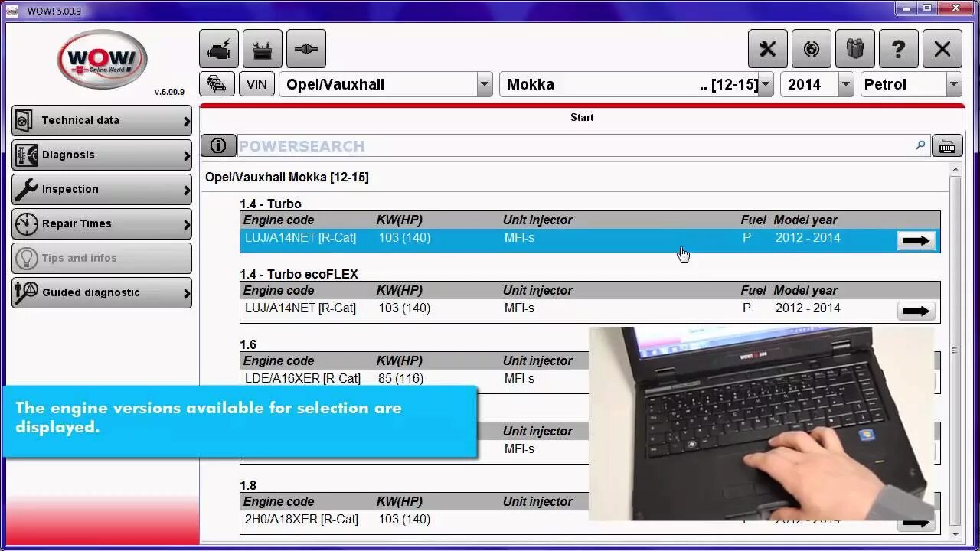Click arrow button for 1.4 Turbo engine row
This screenshot has height=551, width=980.
click(916, 240)
